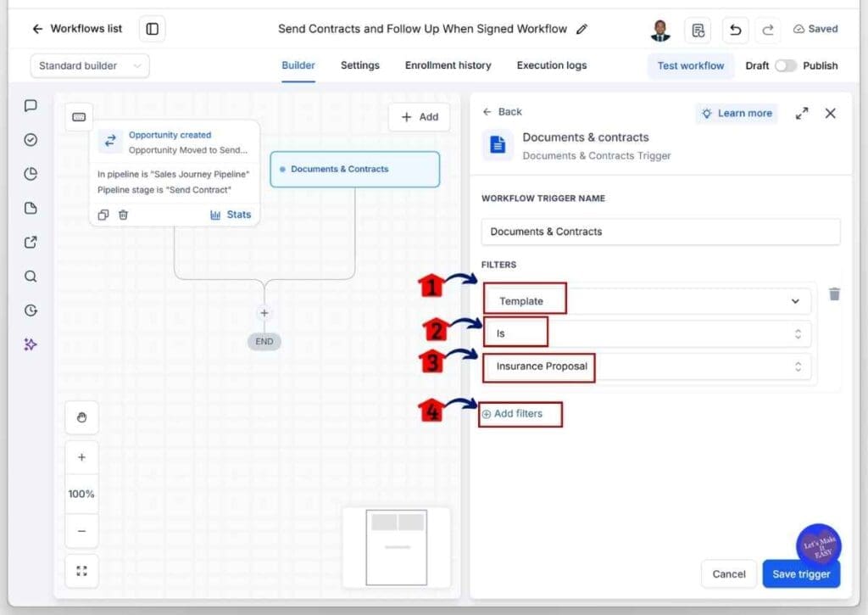Open the pie chart sidebar icon
This screenshot has width=868, height=615.
click(31, 174)
